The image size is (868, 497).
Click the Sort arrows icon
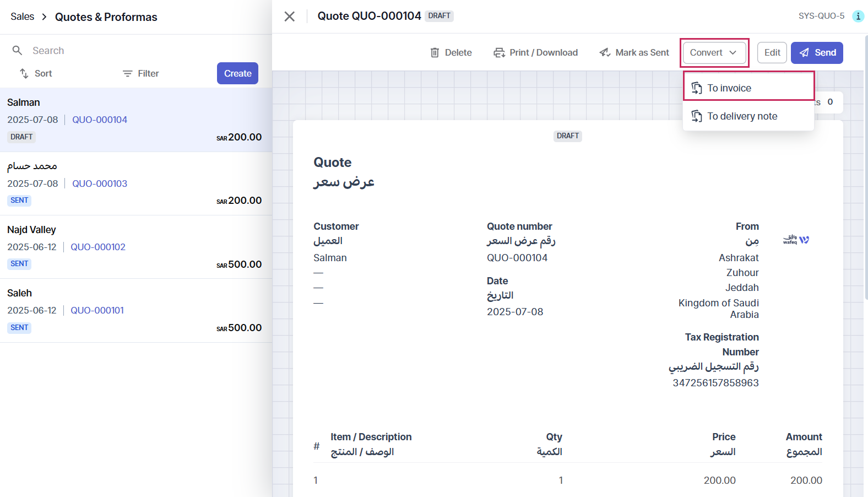pos(24,73)
